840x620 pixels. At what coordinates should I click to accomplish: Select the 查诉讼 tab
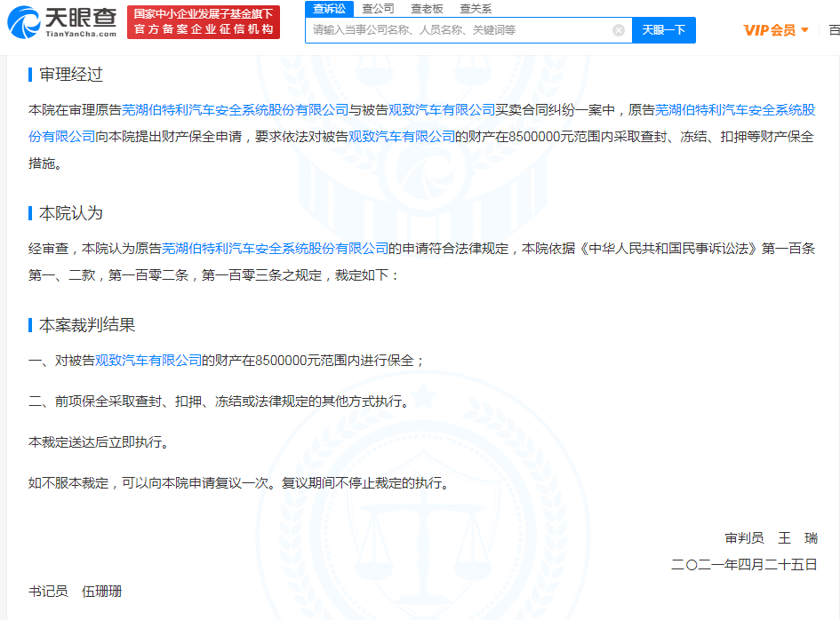point(328,8)
